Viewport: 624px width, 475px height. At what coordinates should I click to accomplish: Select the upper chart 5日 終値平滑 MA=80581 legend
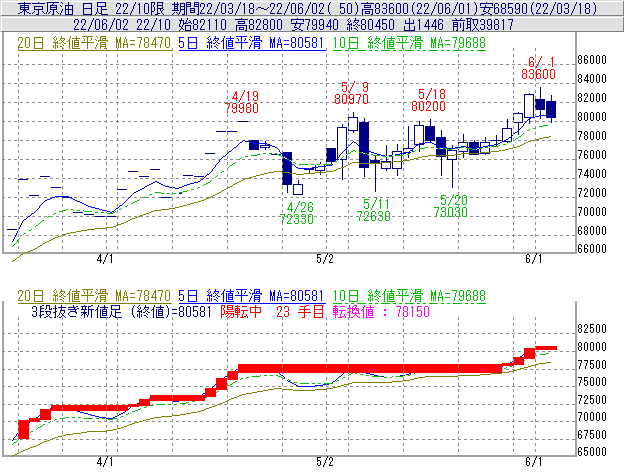pyautogui.click(x=252, y=43)
